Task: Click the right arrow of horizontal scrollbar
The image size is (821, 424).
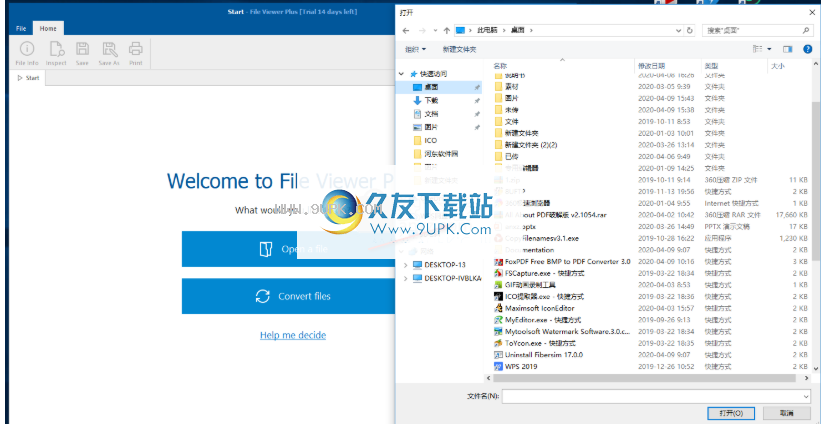Action: (806, 378)
